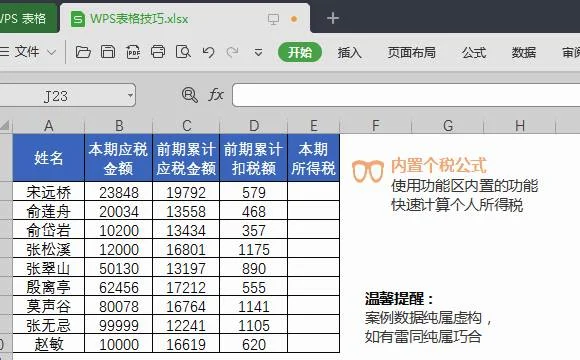Viewport: 580px width, 360px height.
Task: Click the Select All corner triangle
Action: 5,126
